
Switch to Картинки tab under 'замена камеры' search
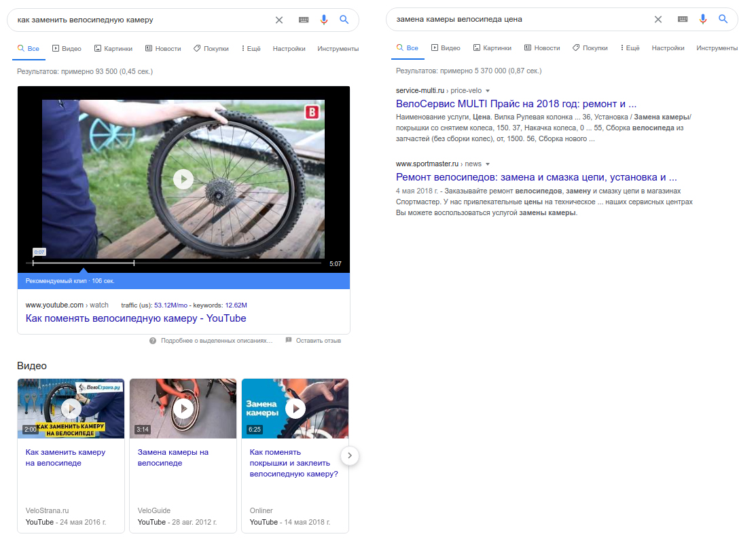(x=492, y=48)
